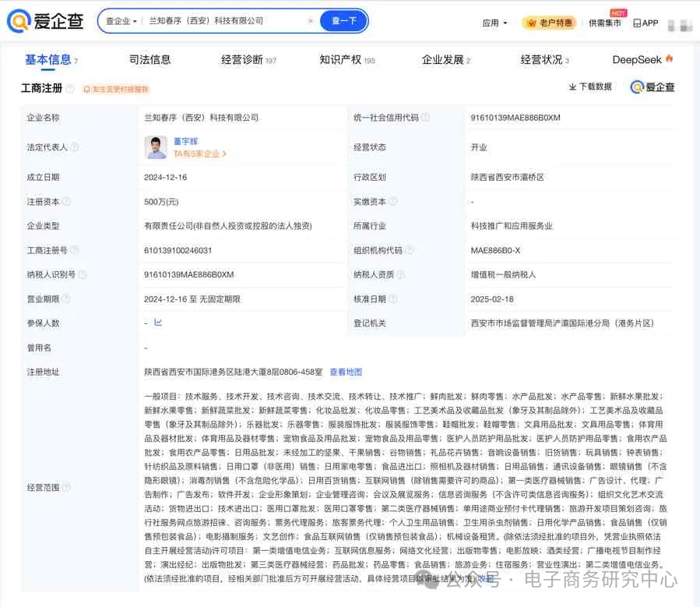Open the 参保人数 trend chart icon

click(158, 322)
